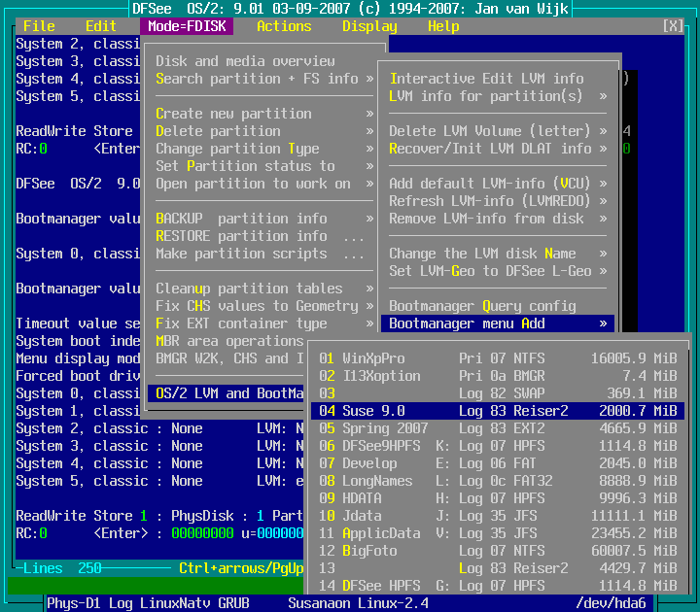Image resolution: width=700 pixels, height=612 pixels.
Task: Open the Help menu
Action: 443,26
